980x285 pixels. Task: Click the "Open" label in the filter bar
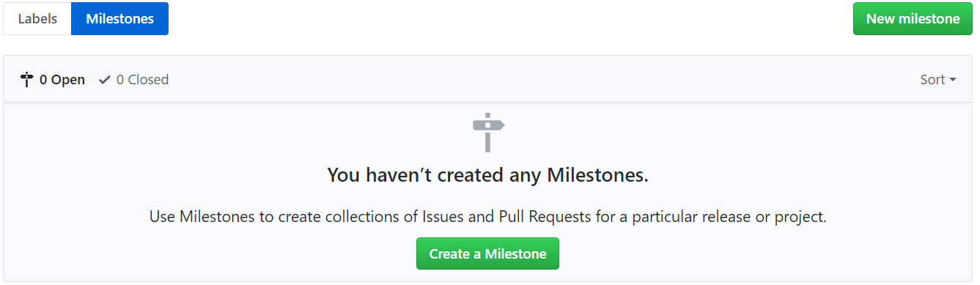click(68, 80)
